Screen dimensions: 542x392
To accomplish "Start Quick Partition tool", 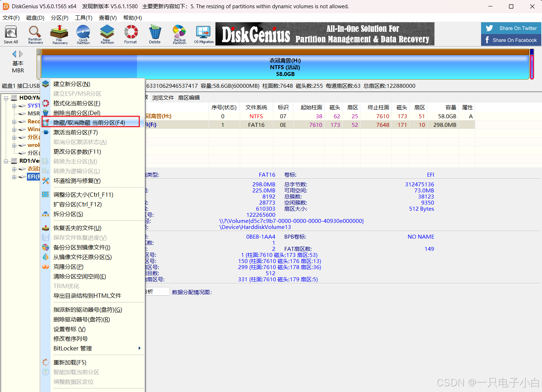I will pos(83,35).
